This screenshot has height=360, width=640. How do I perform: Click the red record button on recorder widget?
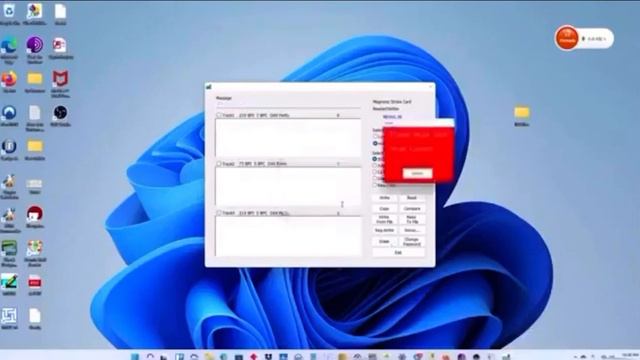click(x=567, y=38)
